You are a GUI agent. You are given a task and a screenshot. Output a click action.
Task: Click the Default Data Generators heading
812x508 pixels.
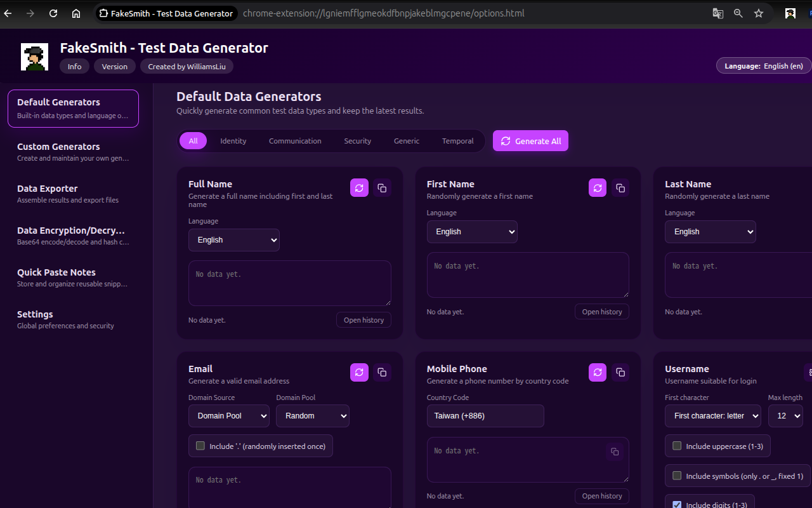click(249, 97)
